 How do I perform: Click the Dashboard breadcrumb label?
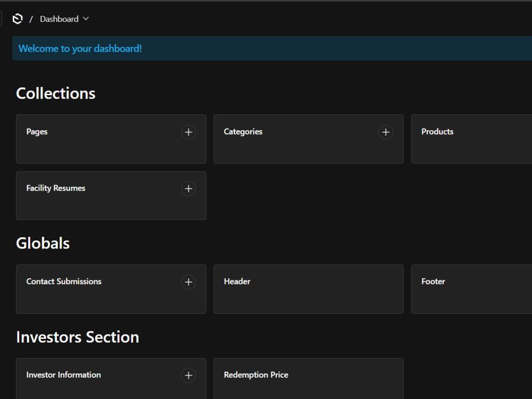coord(59,19)
